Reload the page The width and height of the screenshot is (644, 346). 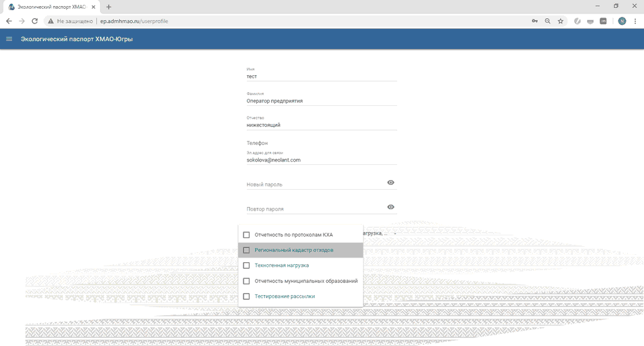point(34,21)
